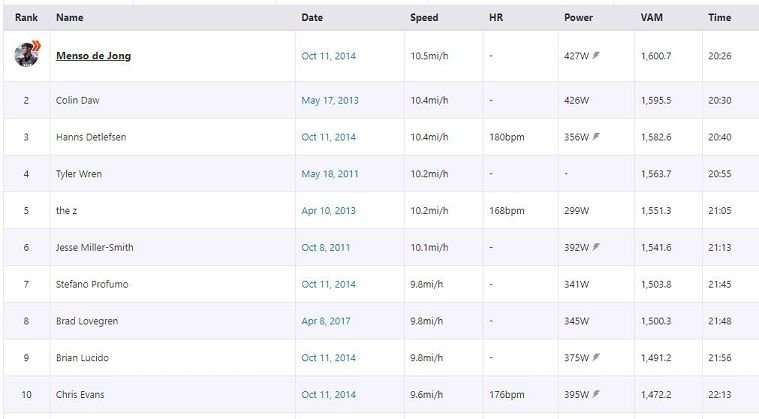Select the VAM column header
The image size is (759, 419).
[x=652, y=17]
